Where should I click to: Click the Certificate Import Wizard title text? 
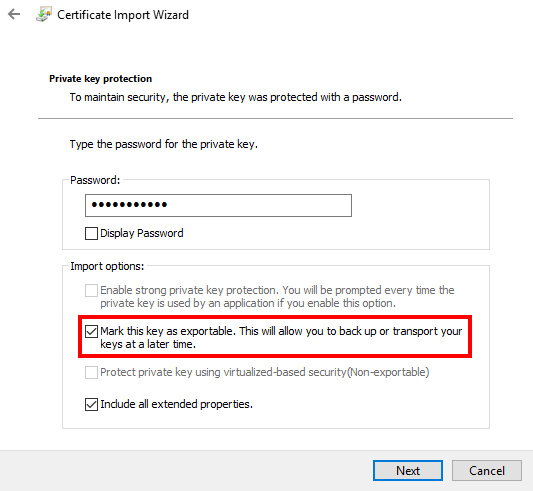click(123, 15)
